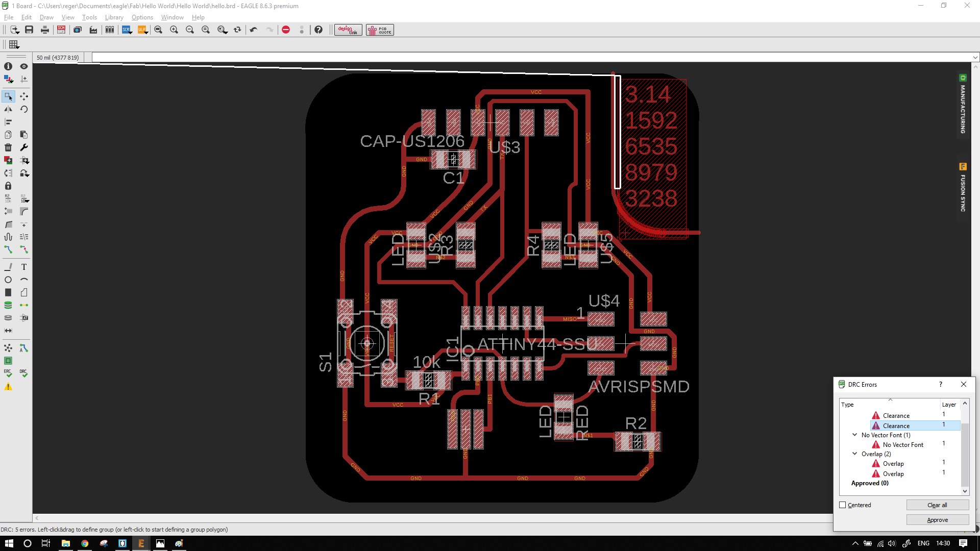Screen dimensions: 980x551
Task: Click the Stop command icon
Action: coord(286,30)
